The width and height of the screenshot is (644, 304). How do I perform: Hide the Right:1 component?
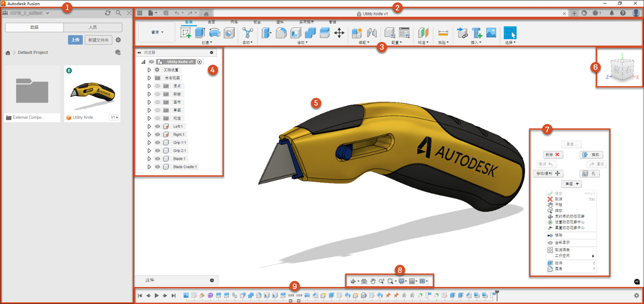point(157,134)
